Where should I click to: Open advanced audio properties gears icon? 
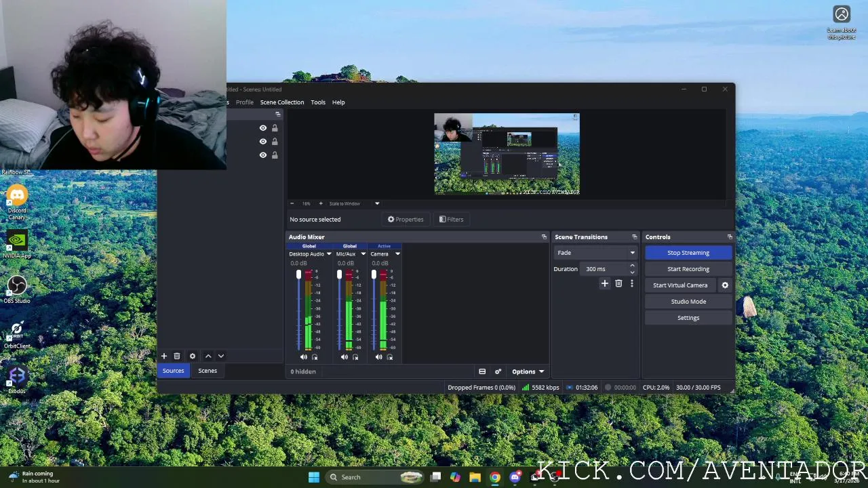click(x=498, y=371)
